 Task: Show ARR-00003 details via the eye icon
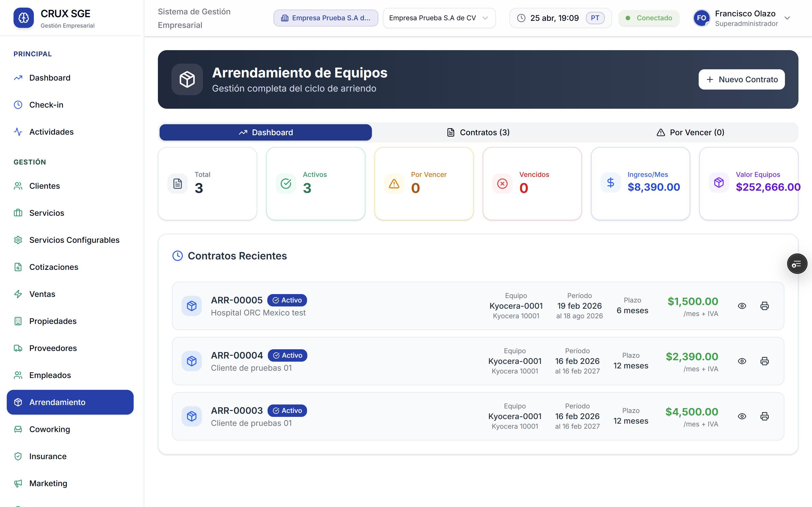pyautogui.click(x=742, y=416)
